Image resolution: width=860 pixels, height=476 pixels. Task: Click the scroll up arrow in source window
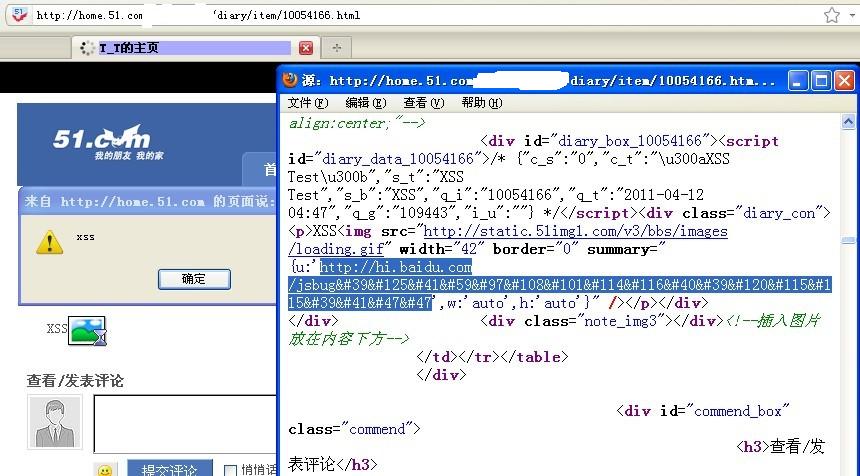[x=848, y=122]
